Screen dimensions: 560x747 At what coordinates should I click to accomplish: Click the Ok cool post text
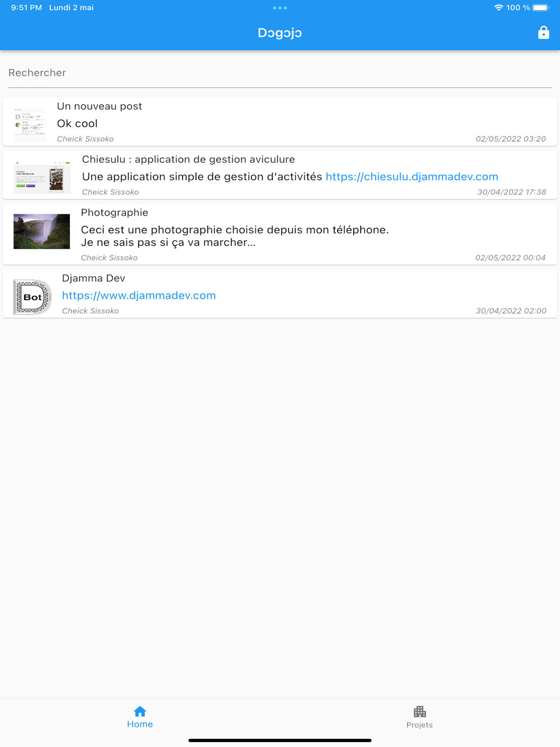(77, 123)
